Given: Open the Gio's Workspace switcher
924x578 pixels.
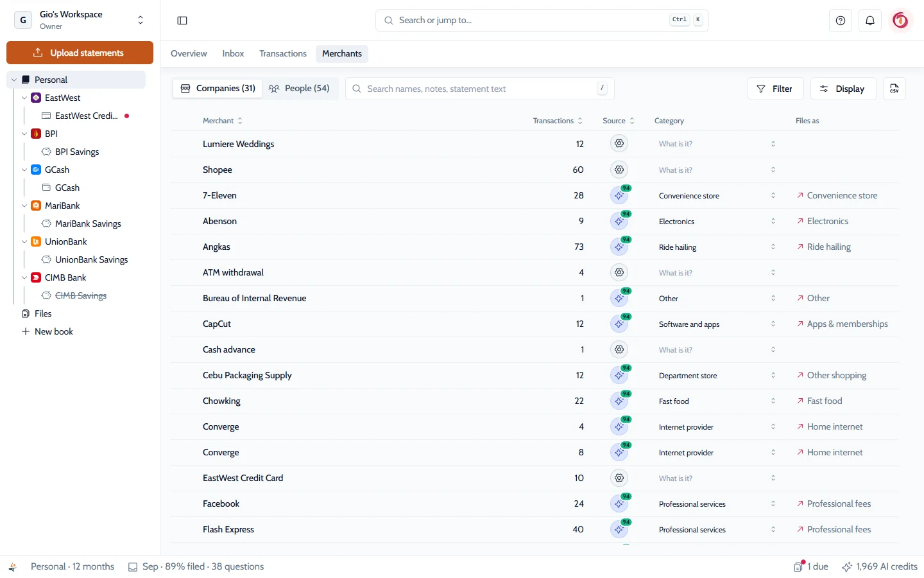Looking at the screenshot, I should (80, 20).
